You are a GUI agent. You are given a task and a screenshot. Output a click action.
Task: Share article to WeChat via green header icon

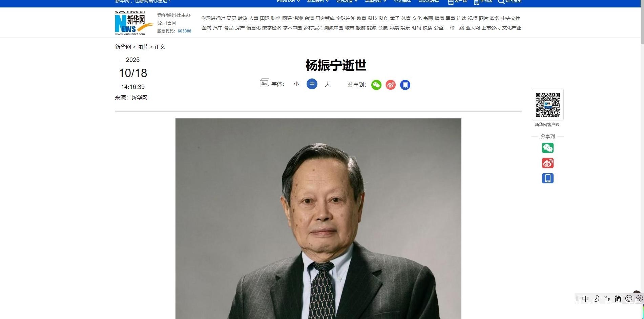click(376, 85)
